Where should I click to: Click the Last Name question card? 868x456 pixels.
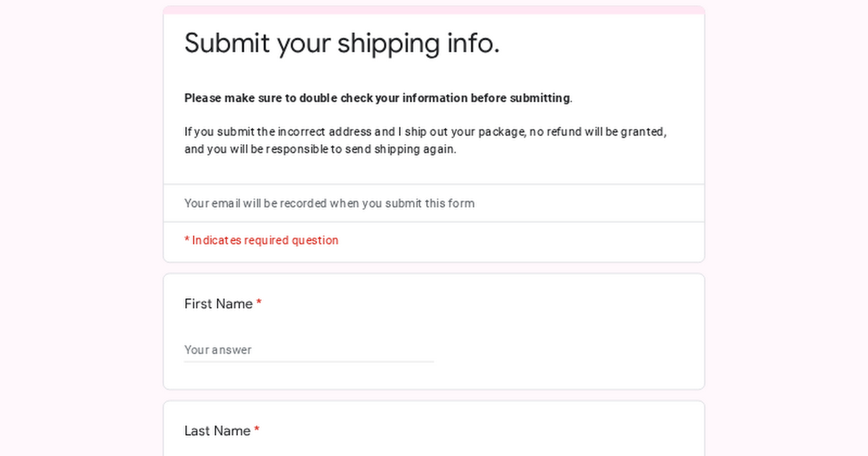pyautogui.click(x=434, y=434)
